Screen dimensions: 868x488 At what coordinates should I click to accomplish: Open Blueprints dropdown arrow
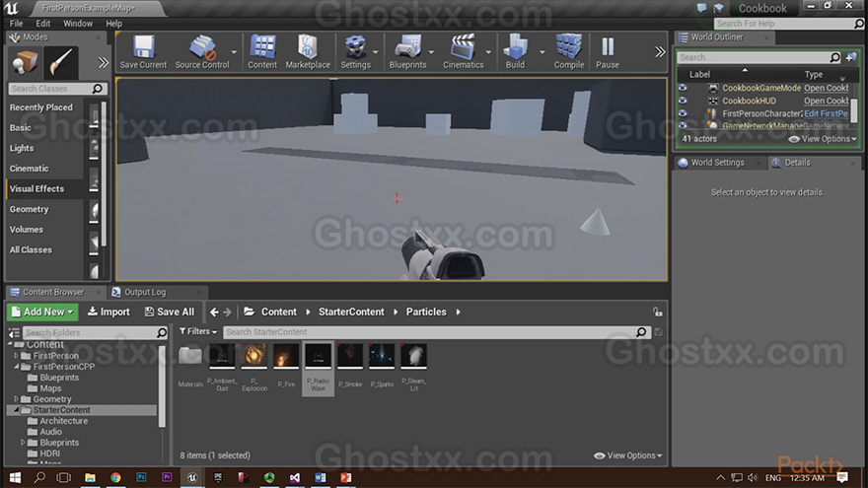click(x=432, y=52)
